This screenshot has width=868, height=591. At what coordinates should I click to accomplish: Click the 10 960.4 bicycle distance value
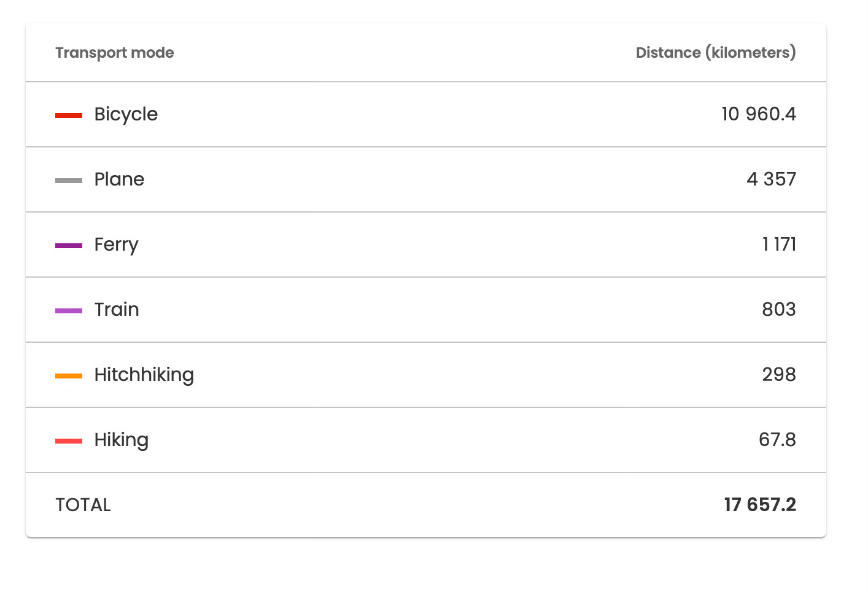click(x=758, y=114)
